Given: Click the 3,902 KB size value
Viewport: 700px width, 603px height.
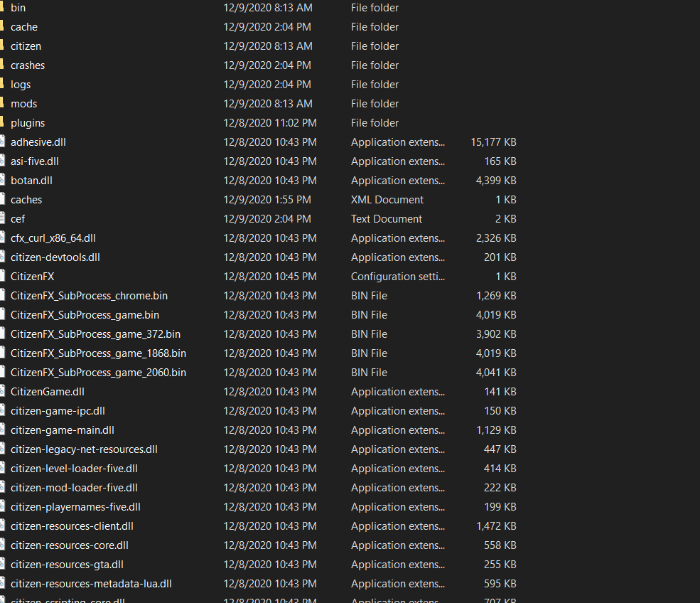Looking at the screenshot, I should (x=496, y=334).
